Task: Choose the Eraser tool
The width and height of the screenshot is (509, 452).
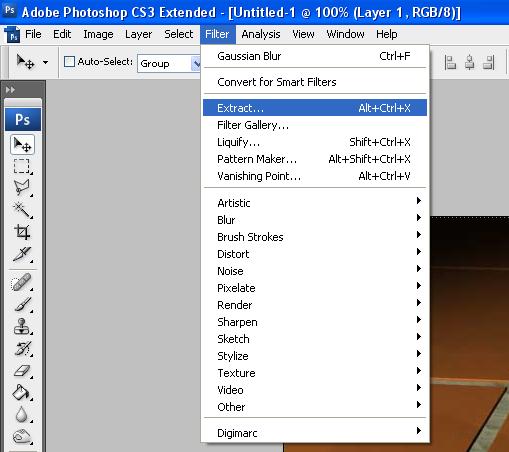Action: click(22, 370)
